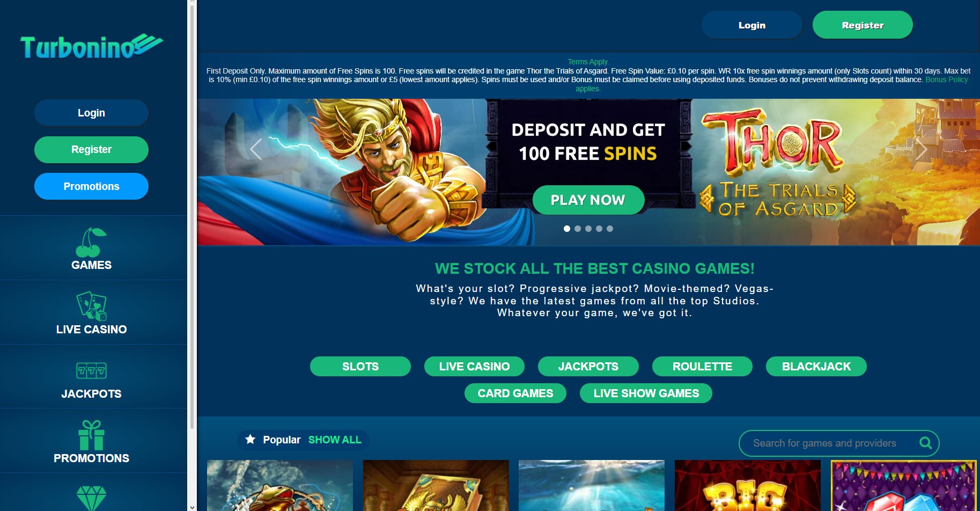Open the gift box Promotions icon
The image size is (980, 511).
click(x=91, y=435)
